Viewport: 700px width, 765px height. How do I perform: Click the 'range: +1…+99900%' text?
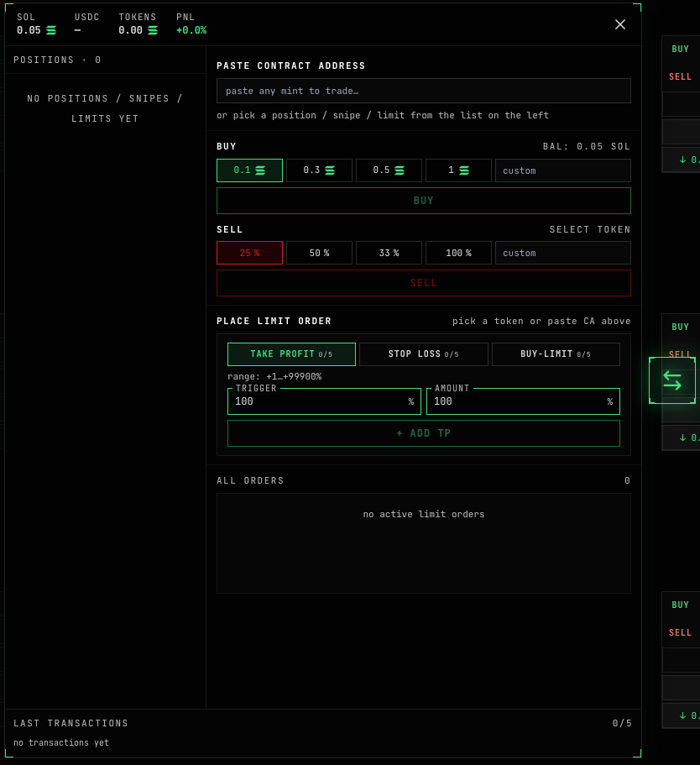[x=274, y=377]
